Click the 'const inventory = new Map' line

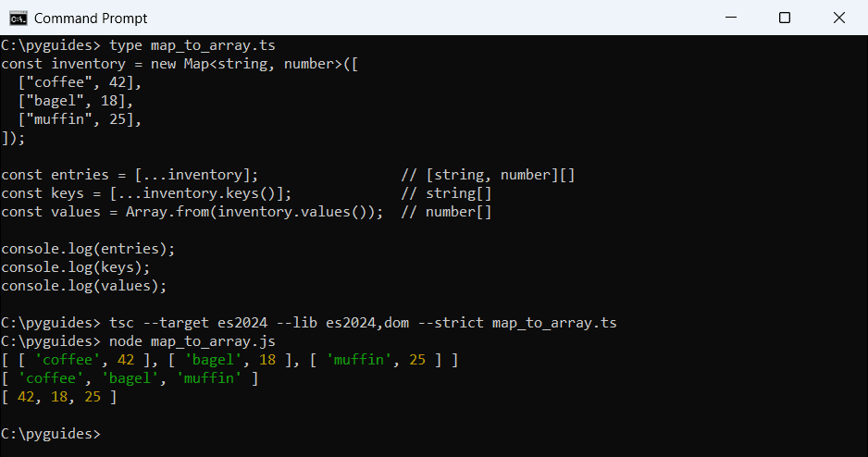[x=180, y=64]
